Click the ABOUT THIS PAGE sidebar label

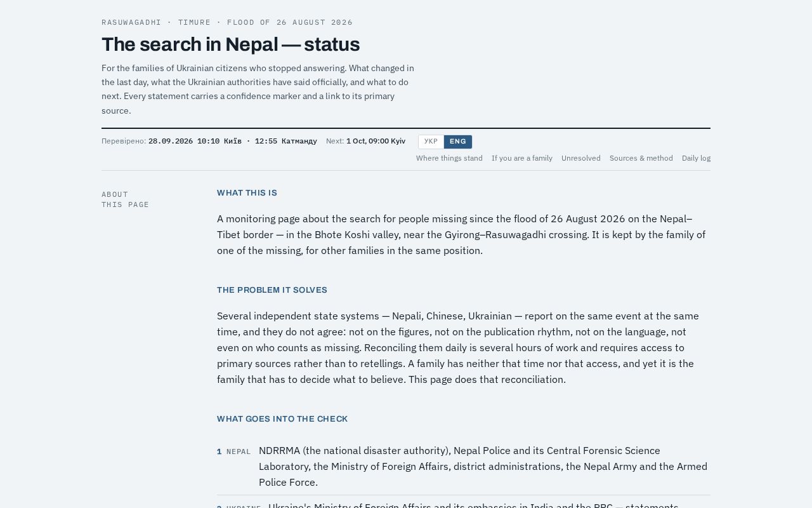(125, 199)
